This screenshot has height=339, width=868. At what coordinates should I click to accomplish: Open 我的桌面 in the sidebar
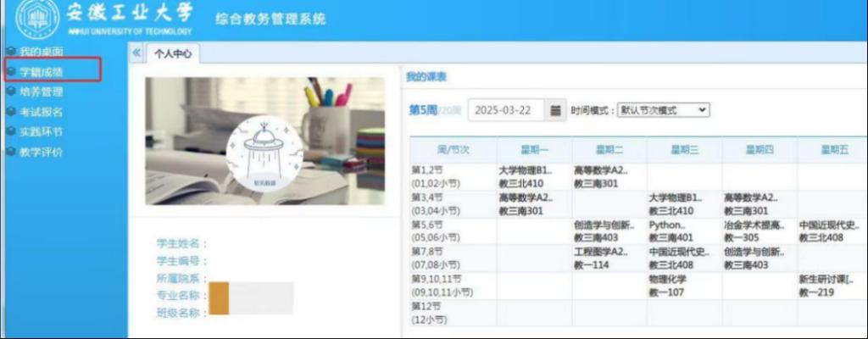click(41, 52)
